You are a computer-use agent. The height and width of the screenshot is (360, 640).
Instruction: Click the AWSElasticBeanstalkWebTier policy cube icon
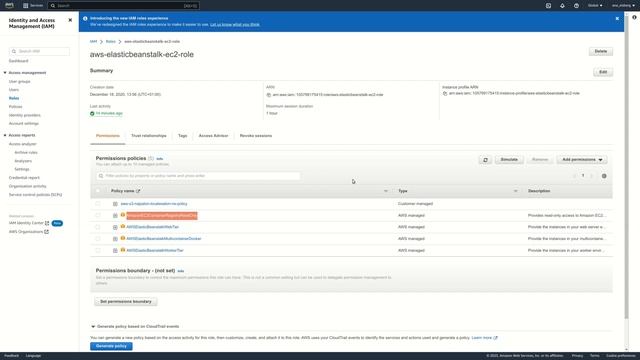coord(122,226)
